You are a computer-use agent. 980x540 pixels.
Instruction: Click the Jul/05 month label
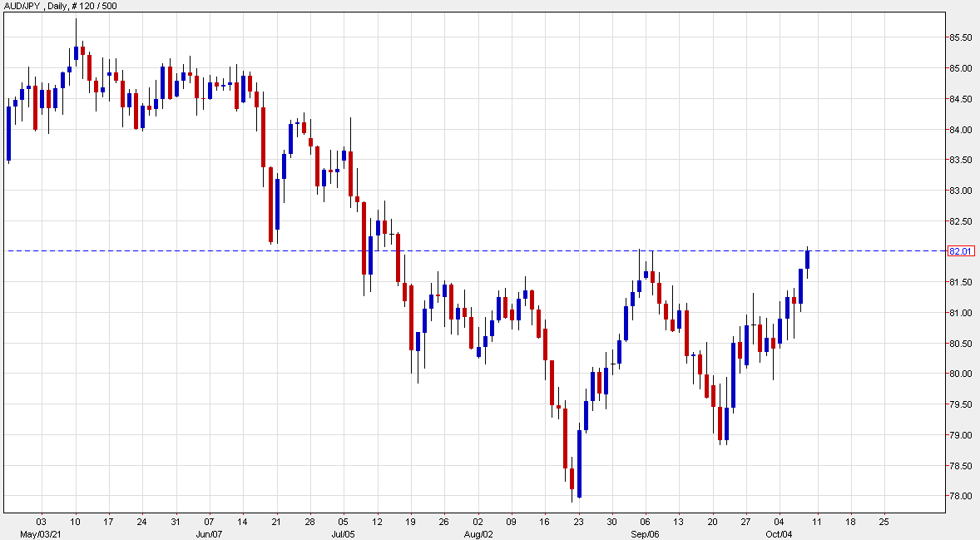click(343, 533)
